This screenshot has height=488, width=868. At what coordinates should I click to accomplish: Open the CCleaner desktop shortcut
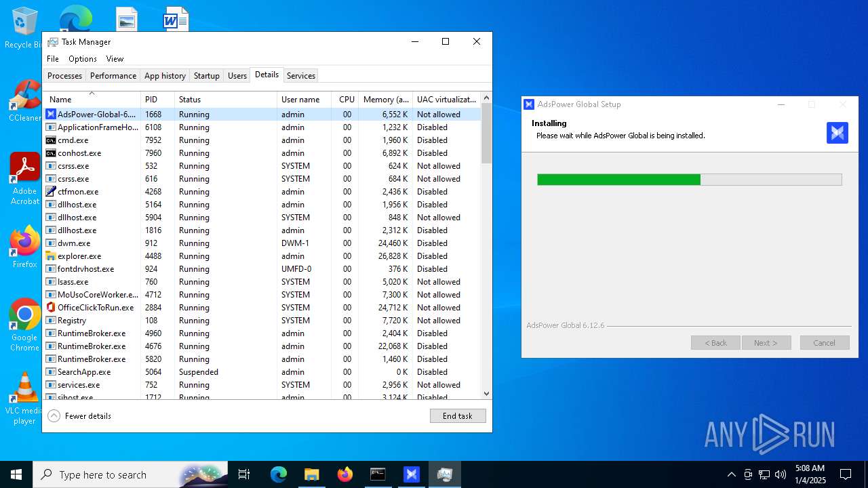click(24, 100)
